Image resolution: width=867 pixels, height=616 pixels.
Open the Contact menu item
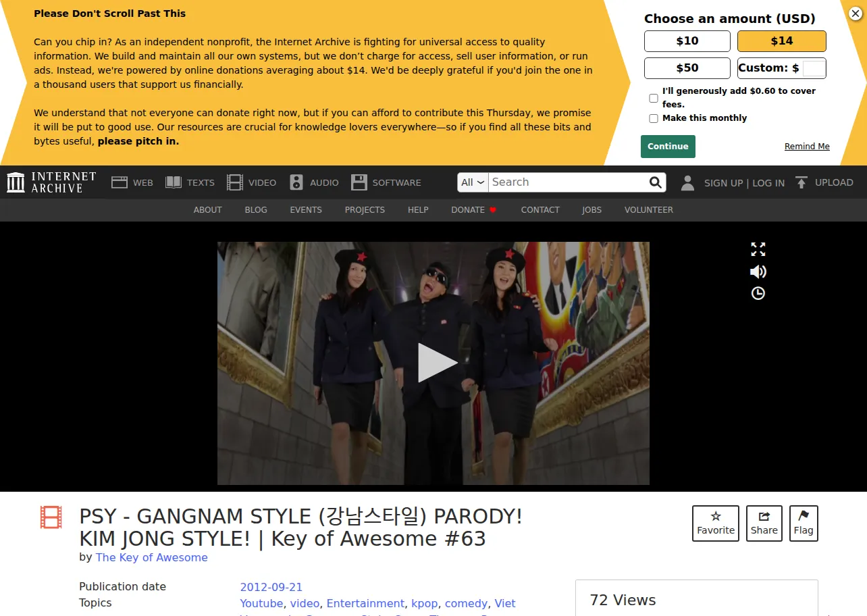540,210
